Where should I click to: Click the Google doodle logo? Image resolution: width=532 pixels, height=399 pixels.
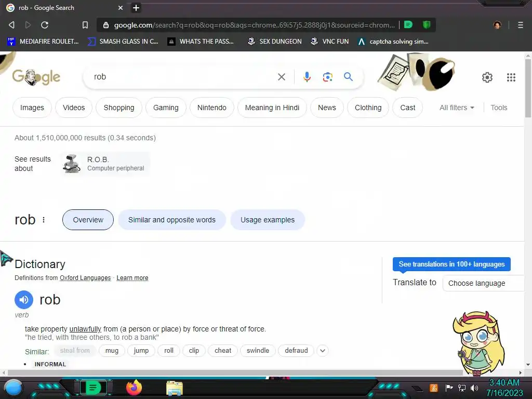point(36,77)
